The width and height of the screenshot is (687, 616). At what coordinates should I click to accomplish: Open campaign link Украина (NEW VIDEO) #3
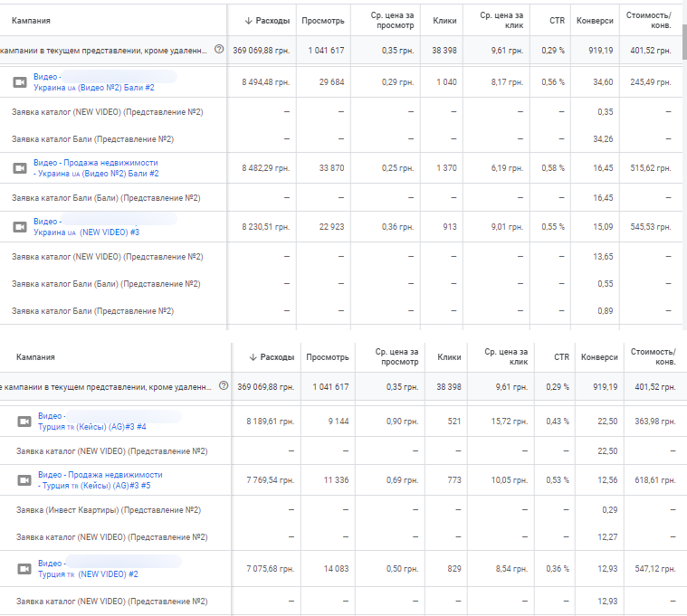click(86, 232)
